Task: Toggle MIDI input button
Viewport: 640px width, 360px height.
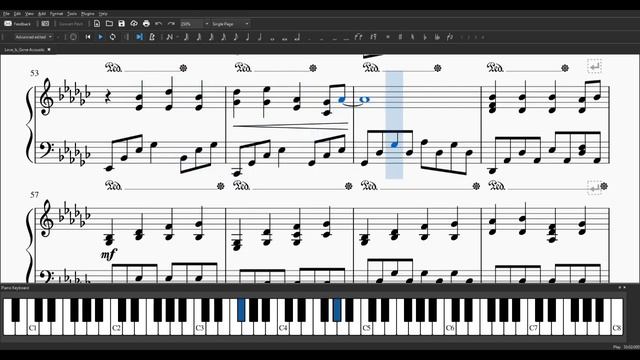Action: click(73, 37)
